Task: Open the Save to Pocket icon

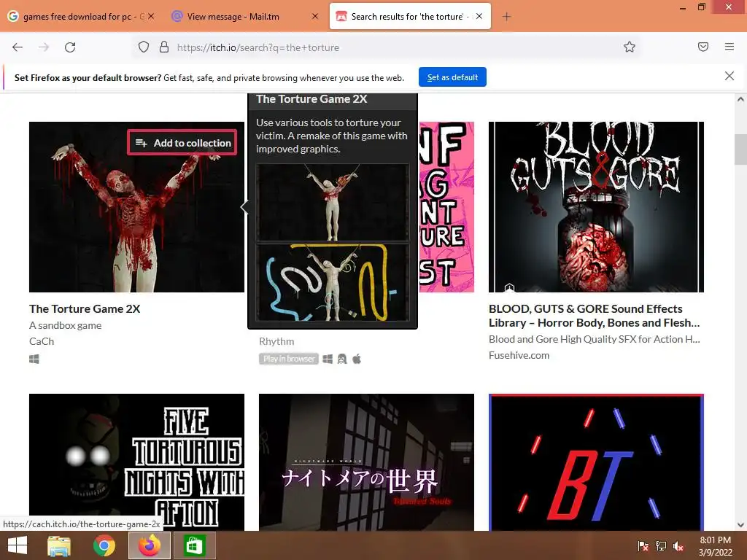Action: click(703, 47)
